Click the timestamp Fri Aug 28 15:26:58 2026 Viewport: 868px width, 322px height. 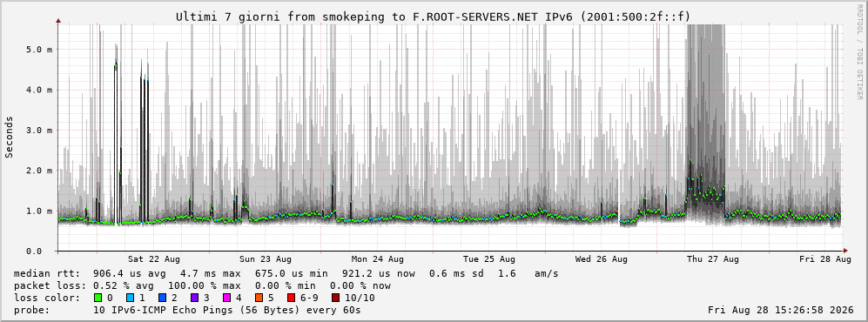click(x=780, y=310)
